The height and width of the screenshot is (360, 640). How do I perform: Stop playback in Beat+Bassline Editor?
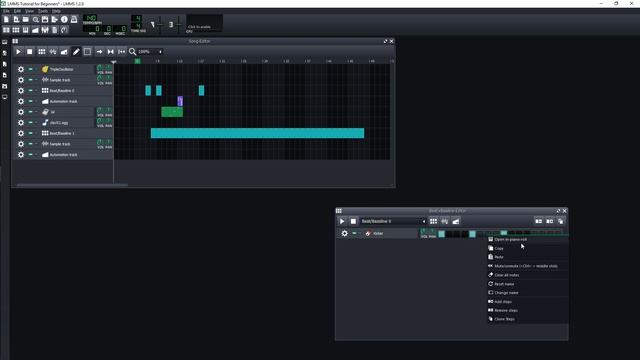pos(353,221)
